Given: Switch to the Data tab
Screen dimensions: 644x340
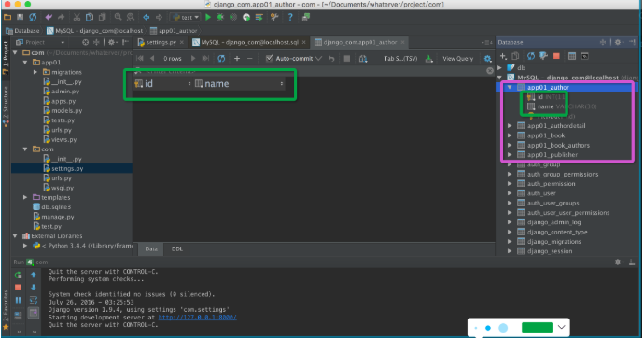Looking at the screenshot, I should click(x=151, y=249).
